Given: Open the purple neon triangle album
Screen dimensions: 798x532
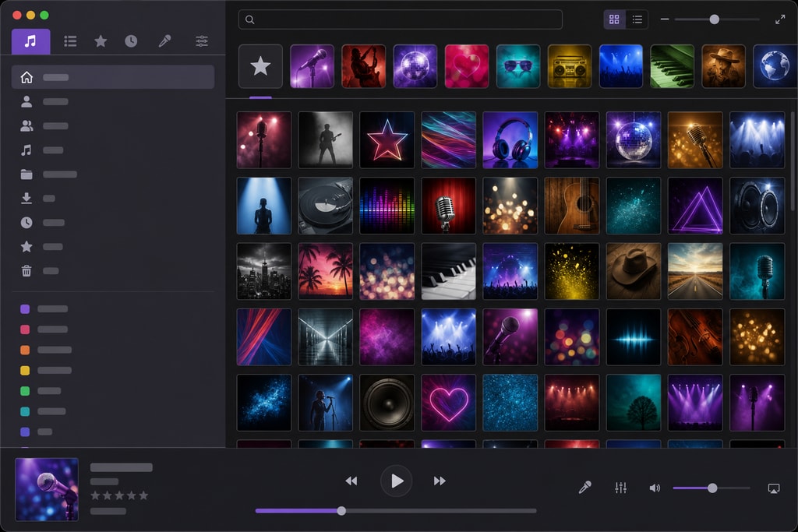Looking at the screenshot, I should coord(694,206).
